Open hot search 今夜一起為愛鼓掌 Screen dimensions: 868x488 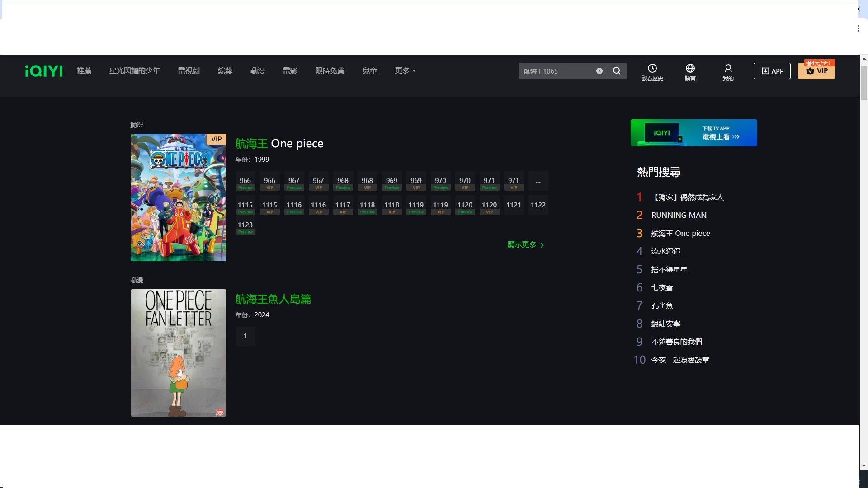click(680, 360)
